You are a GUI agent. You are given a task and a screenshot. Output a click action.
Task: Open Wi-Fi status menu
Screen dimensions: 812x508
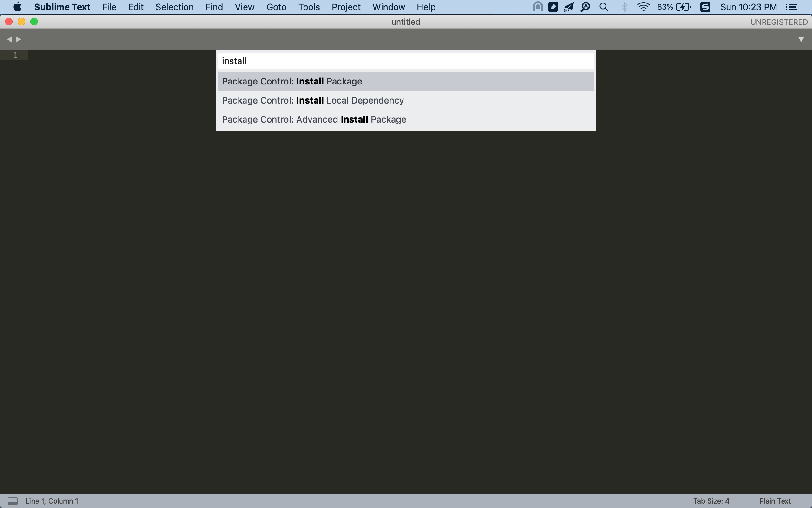click(643, 7)
